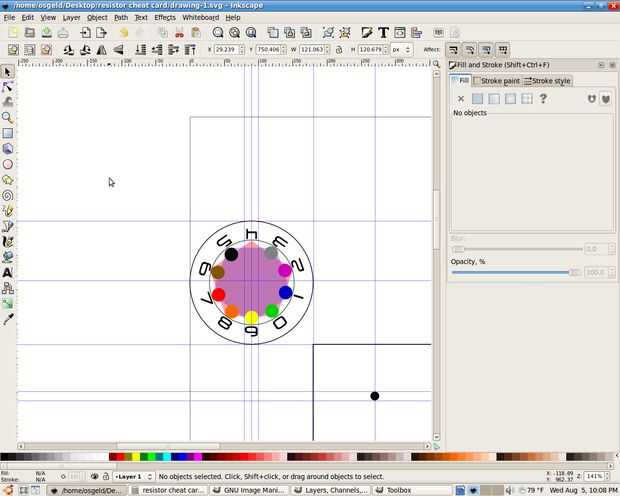Open the px units dropdown
The image size is (620, 496).
(x=401, y=50)
